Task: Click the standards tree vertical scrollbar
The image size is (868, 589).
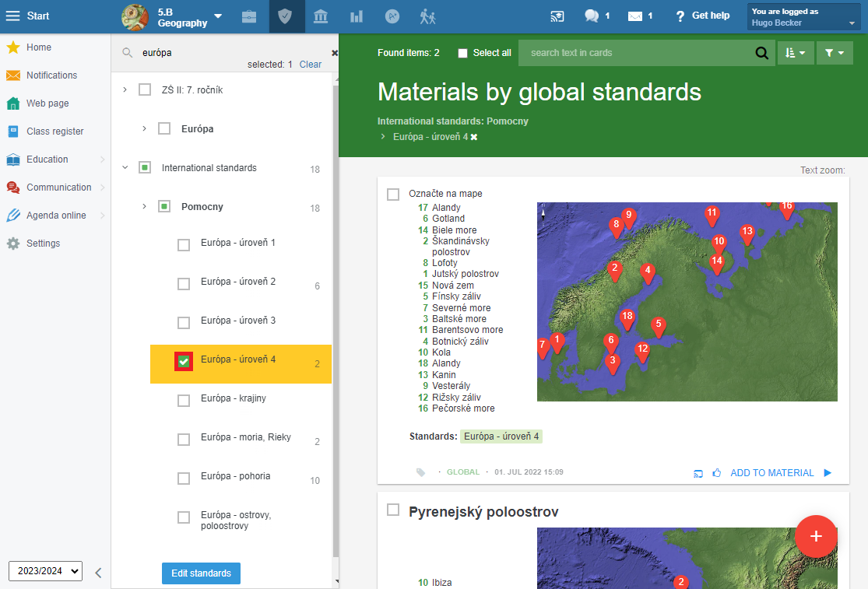Action: point(336,320)
